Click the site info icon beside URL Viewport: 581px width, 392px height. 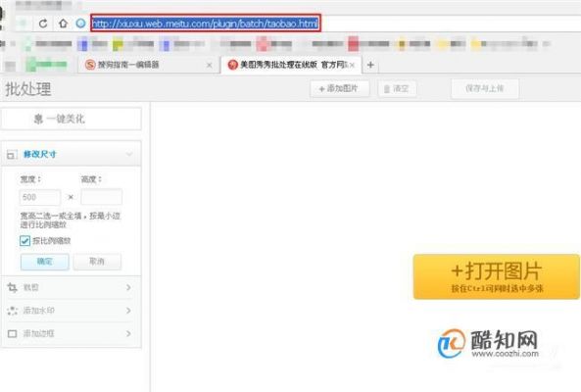click(x=80, y=24)
